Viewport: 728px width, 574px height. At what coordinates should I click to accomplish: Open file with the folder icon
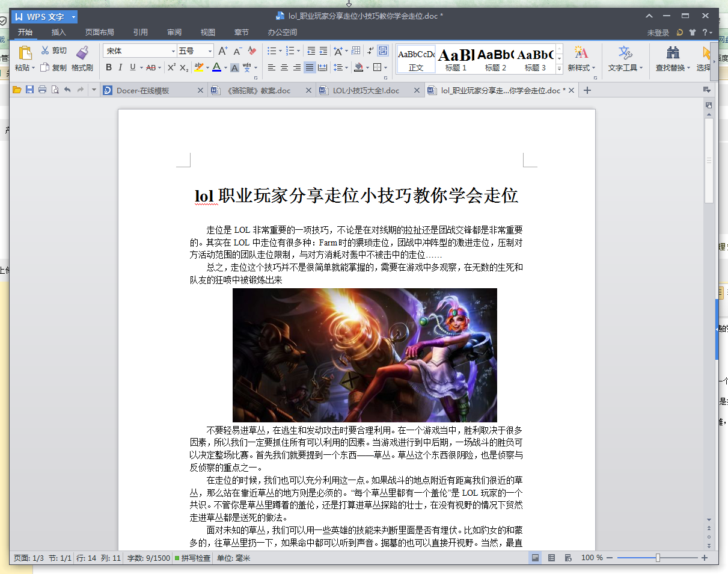point(17,90)
